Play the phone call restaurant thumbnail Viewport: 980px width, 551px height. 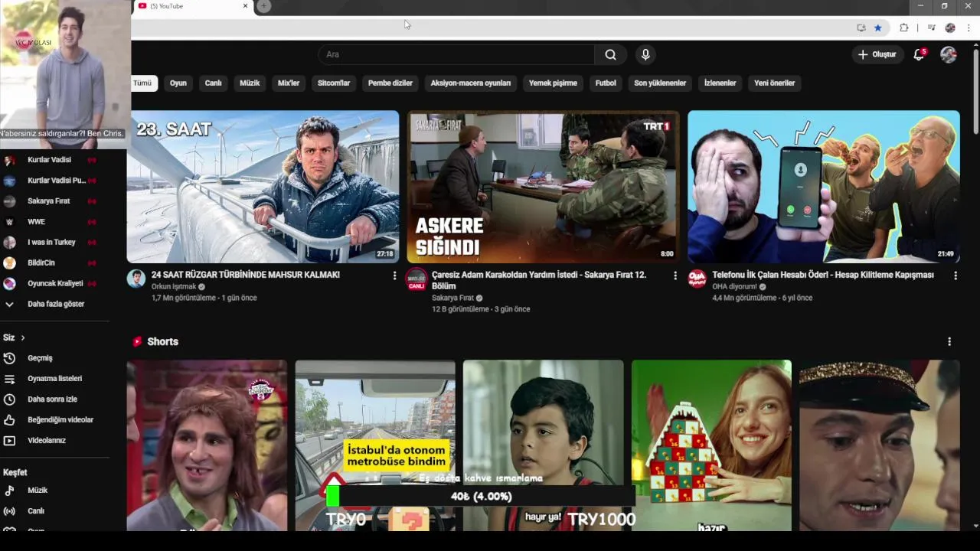coord(824,187)
